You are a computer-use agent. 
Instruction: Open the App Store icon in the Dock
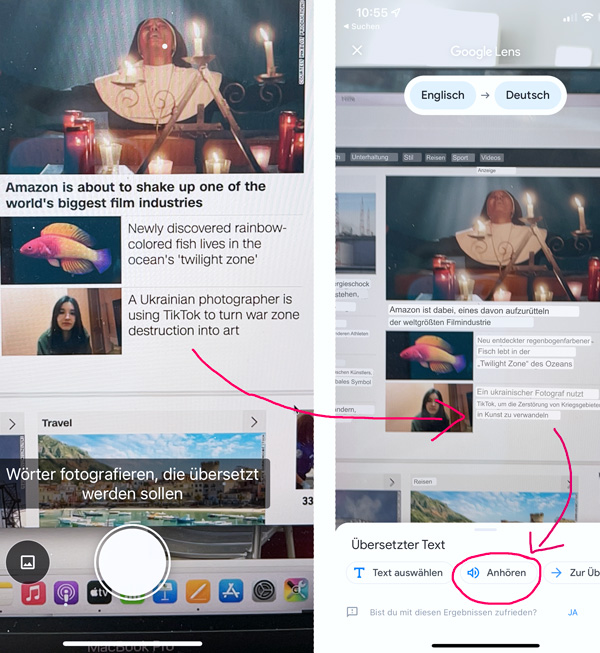coord(231,591)
